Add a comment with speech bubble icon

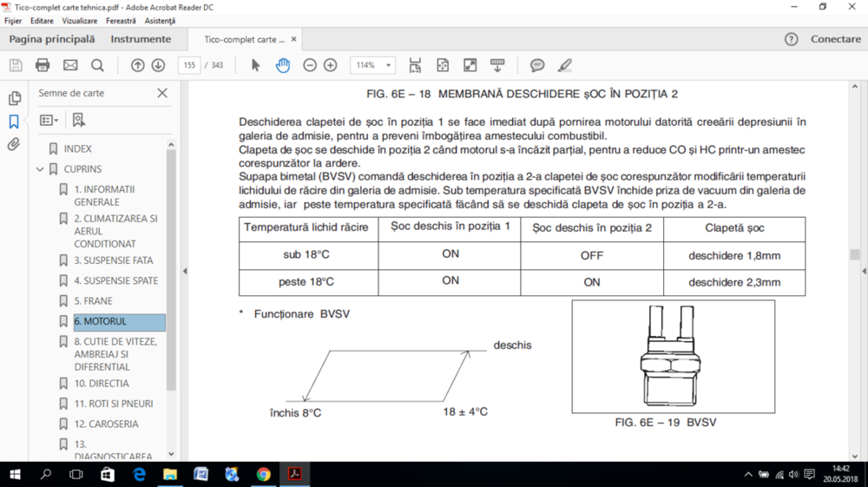click(x=537, y=65)
